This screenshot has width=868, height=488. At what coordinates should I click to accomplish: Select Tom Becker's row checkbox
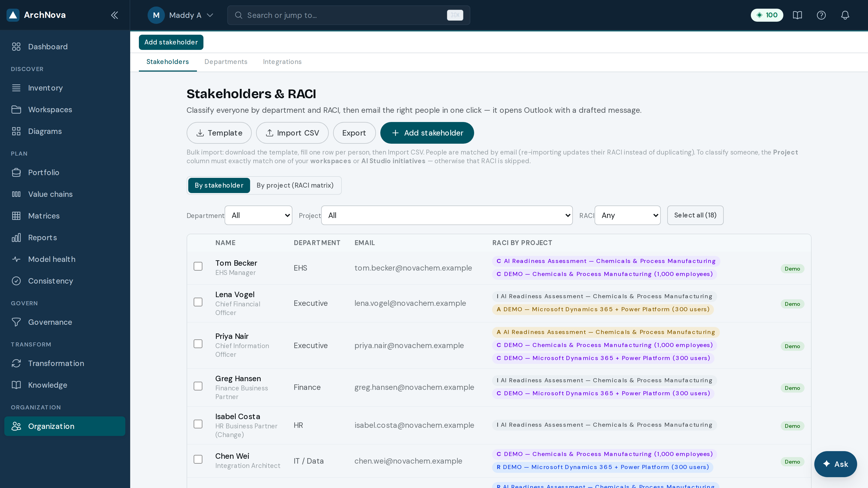(x=198, y=267)
